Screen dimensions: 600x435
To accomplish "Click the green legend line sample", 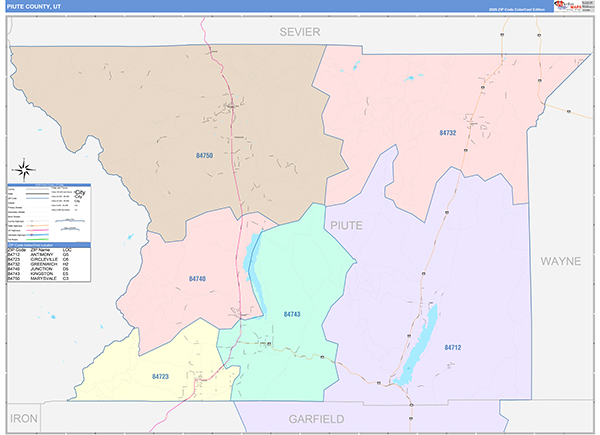I will [x=37, y=239].
